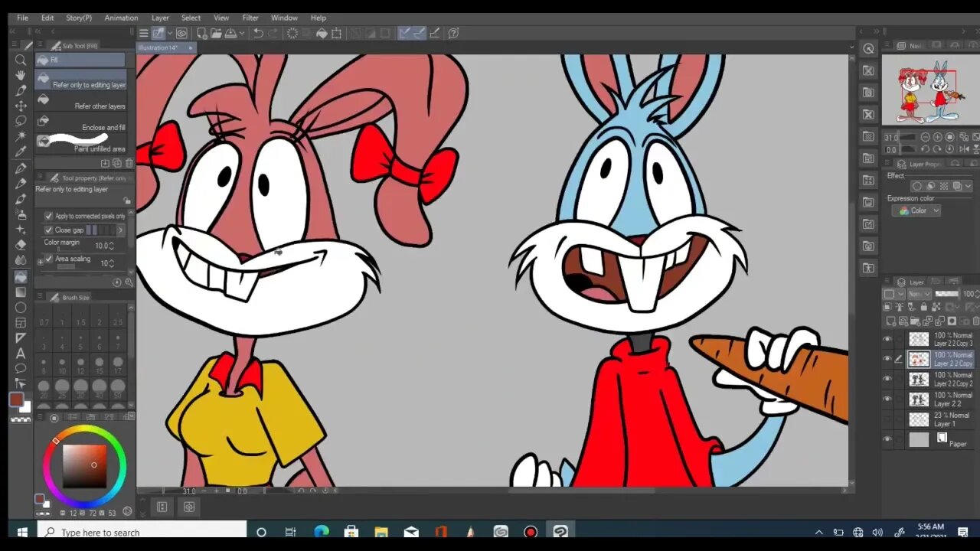Hide Layer 2 2 Copy visibility eye

point(887,359)
